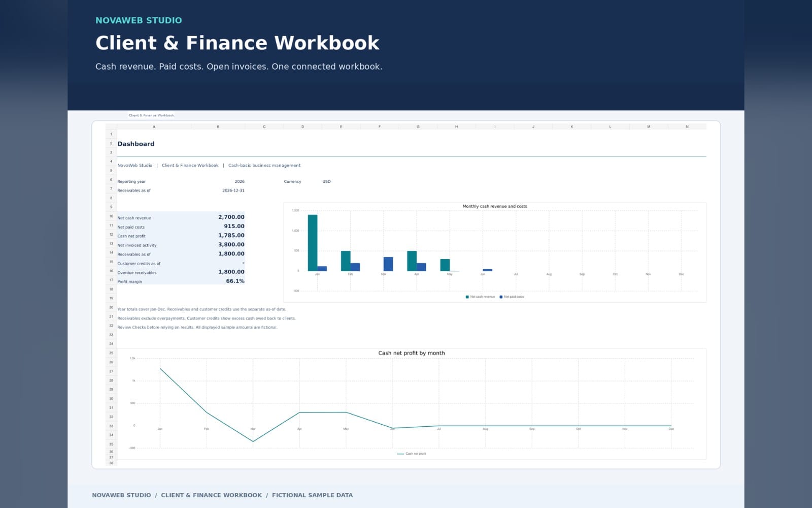This screenshot has width=812, height=508.
Task: Select column H header
Action: pyautogui.click(x=456, y=126)
